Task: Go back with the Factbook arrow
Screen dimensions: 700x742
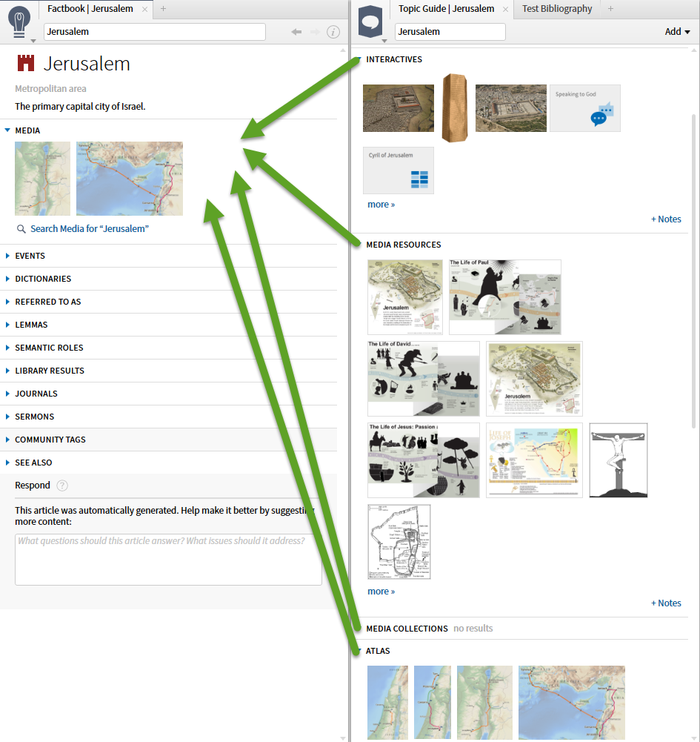Action: tap(296, 32)
